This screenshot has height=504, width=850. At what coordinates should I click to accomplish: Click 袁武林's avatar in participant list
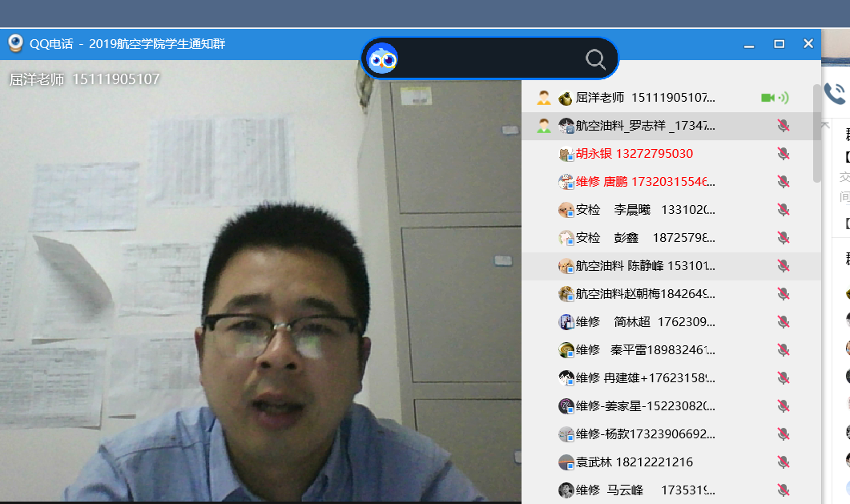tap(566, 462)
